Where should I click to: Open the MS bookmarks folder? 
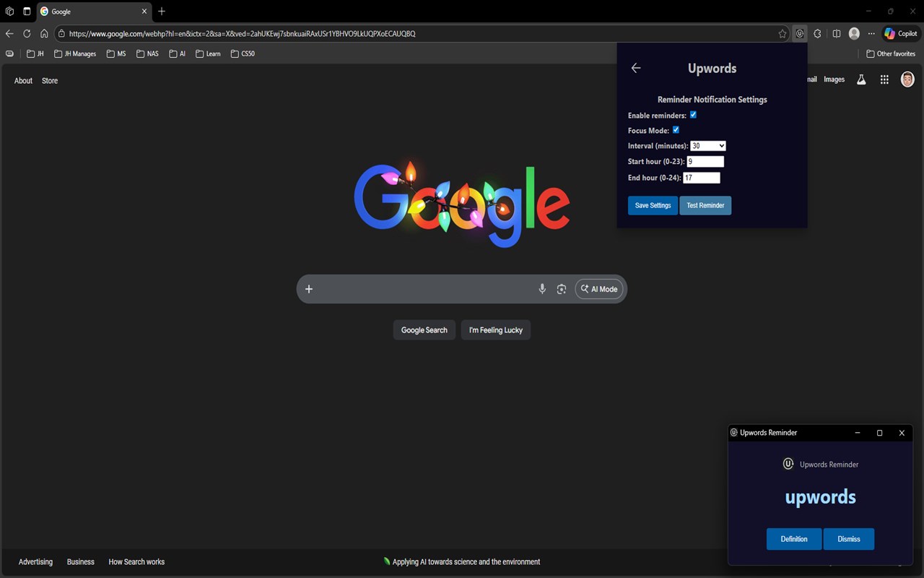115,53
